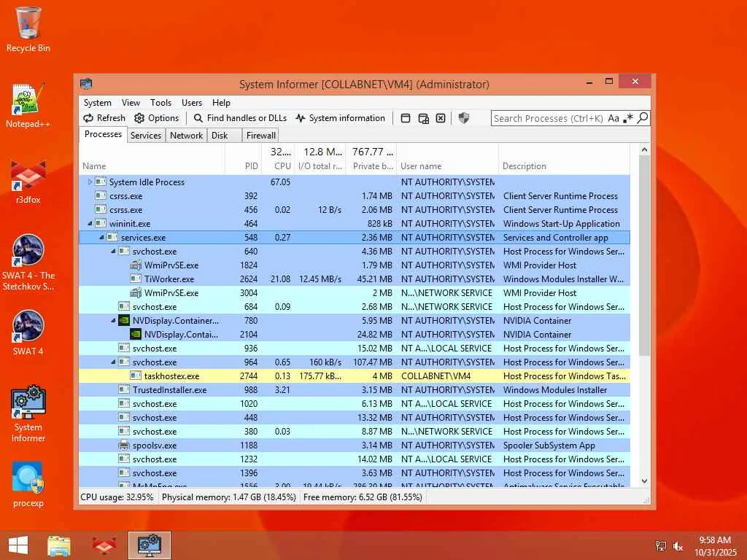
Task: Open the Tools menu
Action: click(160, 102)
